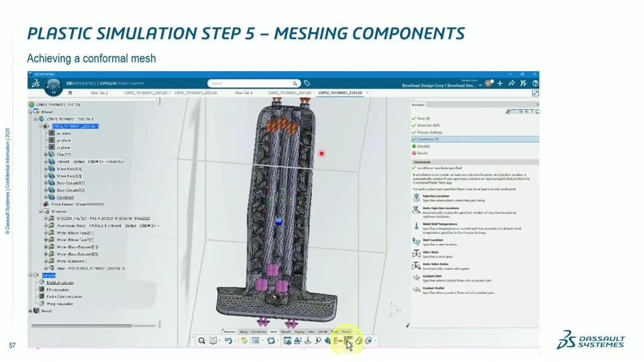This screenshot has height=362, width=644.
Task: Switch to the Setup toolbar tab
Action: [x=243, y=332]
